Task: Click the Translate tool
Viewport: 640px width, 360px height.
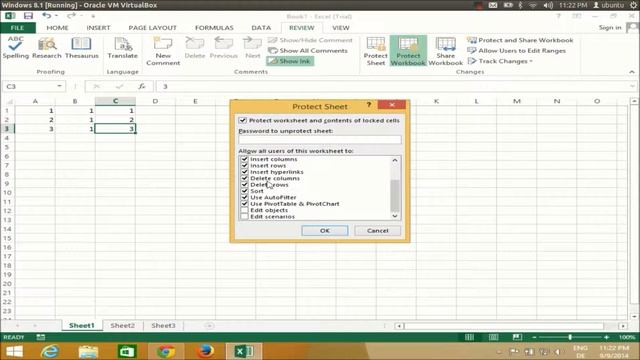Action: (122, 48)
